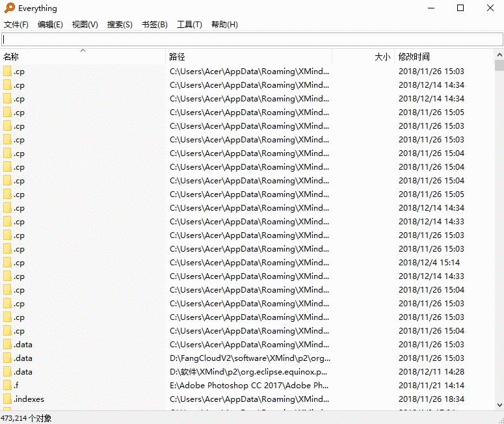Click the vertical scrollbar thumb
Image resolution: width=504 pixels, height=424 pixels.
[x=499, y=65]
